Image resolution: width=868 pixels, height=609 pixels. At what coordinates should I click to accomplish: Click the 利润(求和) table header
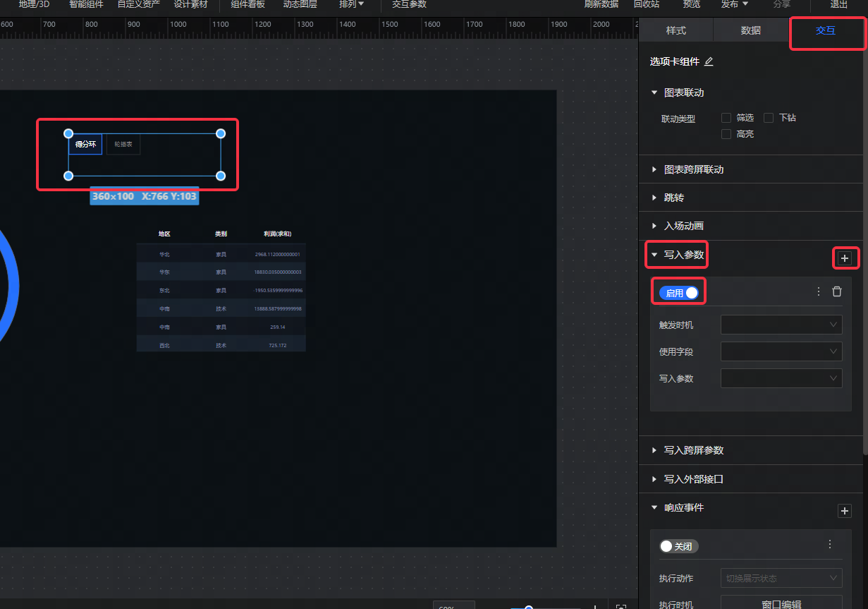(277, 234)
